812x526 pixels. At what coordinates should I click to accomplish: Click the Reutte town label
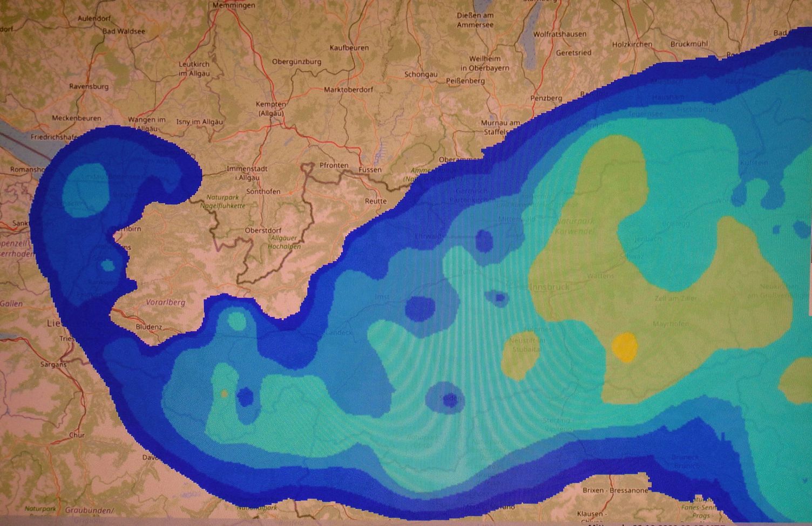[376, 201]
